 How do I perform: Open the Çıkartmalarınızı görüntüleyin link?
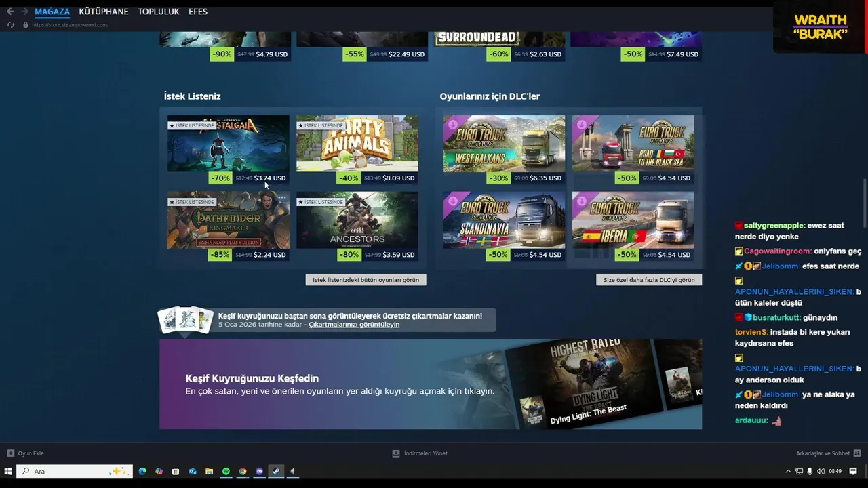tap(354, 325)
